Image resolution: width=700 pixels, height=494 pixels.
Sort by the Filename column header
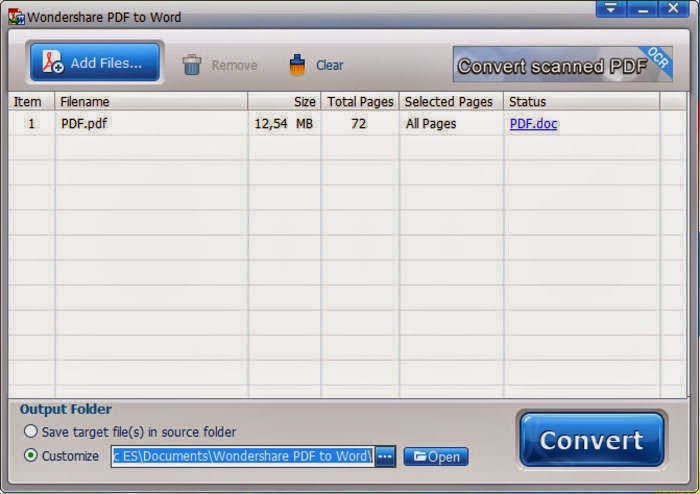click(151, 102)
